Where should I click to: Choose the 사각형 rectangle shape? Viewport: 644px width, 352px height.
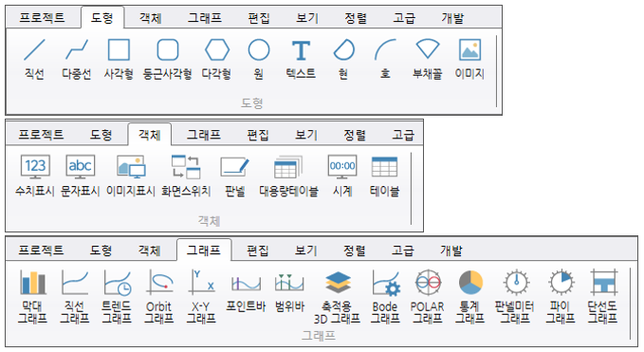[119, 59]
